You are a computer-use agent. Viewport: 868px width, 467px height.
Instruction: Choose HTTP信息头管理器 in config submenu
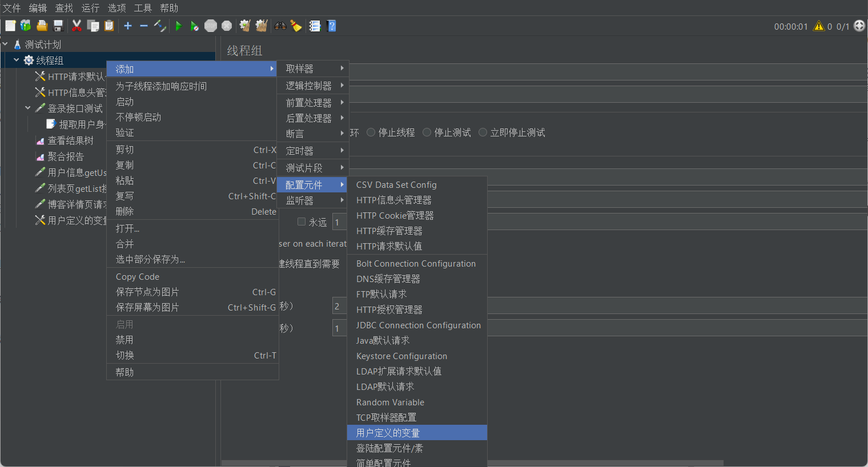pyautogui.click(x=417, y=200)
